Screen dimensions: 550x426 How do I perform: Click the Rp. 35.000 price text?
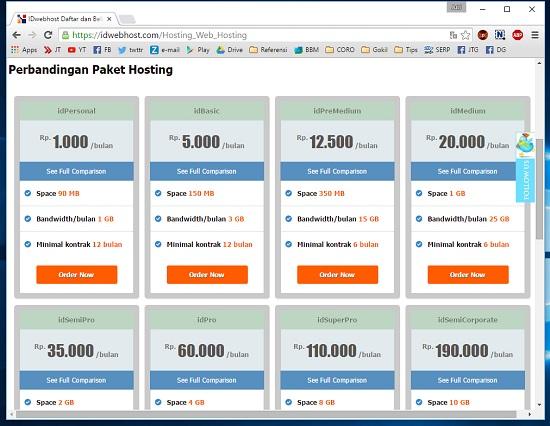point(76,351)
